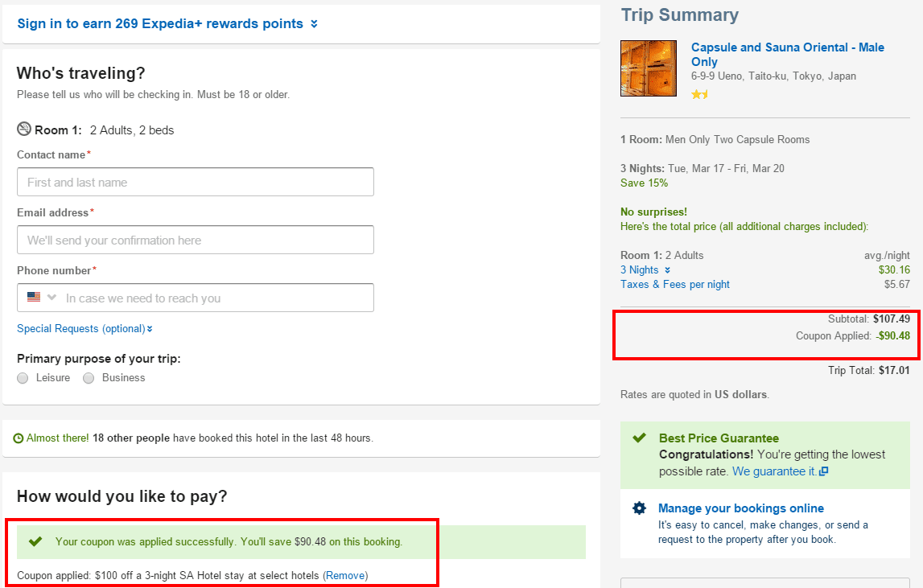Click the Remove coupon link
Viewport: 923px width, 588px height.
[x=345, y=575]
